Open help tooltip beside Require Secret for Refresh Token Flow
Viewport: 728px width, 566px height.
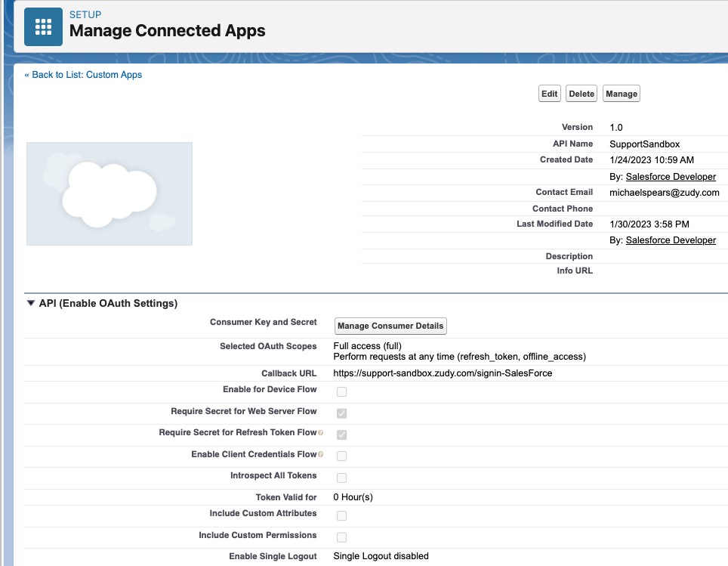coord(320,434)
